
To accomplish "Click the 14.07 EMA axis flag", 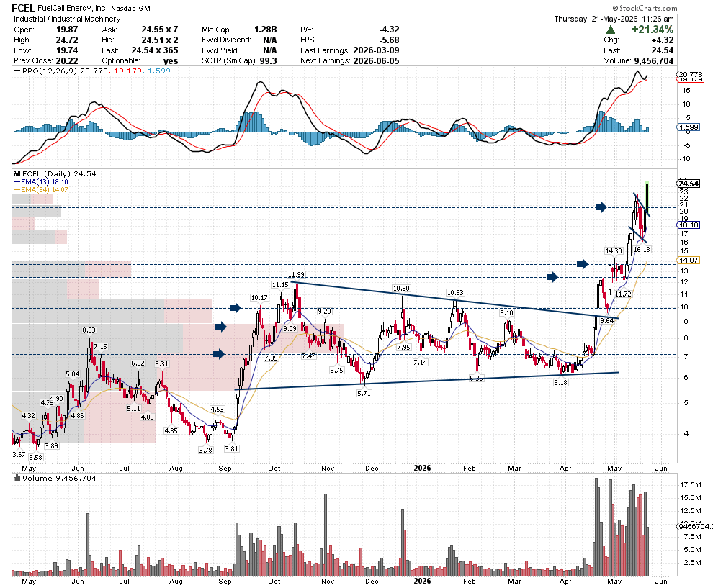I will tap(688, 261).
